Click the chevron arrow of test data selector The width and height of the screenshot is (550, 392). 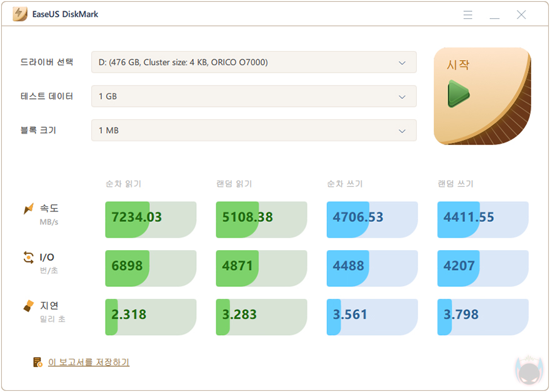[x=402, y=97]
